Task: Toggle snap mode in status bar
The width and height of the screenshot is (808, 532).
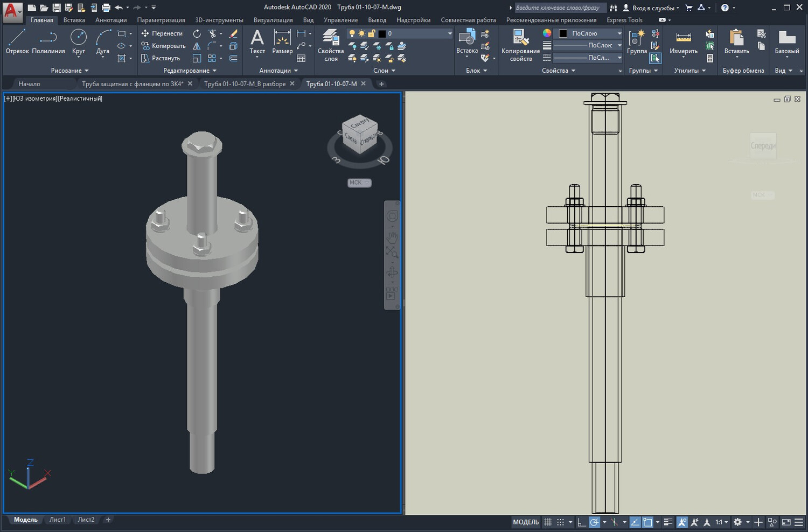Action: [x=560, y=522]
